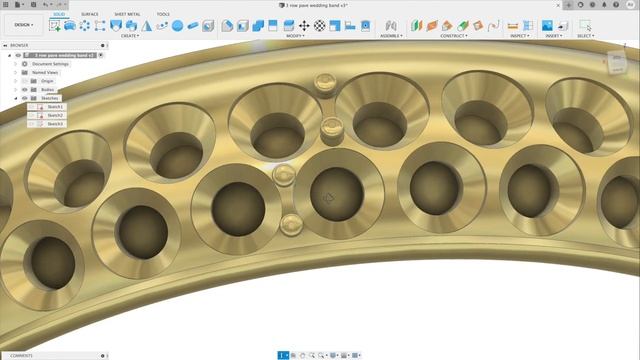The width and height of the screenshot is (640, 360).
Task: Open the MODIFY dropdown menu
Action: [x=295, y=36]
